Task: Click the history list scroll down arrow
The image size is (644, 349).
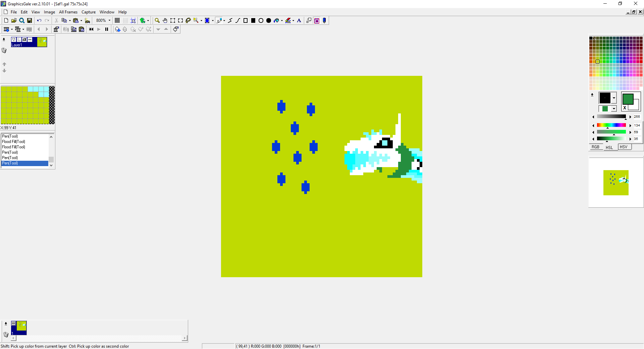Action: point(51,165)
